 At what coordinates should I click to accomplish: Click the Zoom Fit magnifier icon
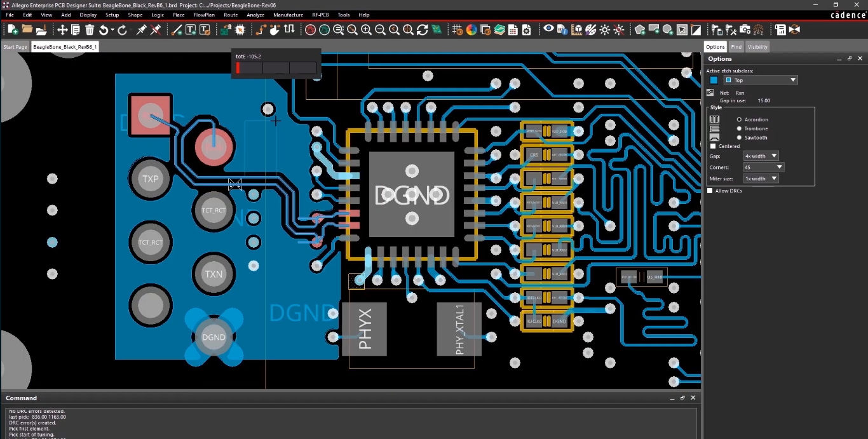tap(352, 29)
